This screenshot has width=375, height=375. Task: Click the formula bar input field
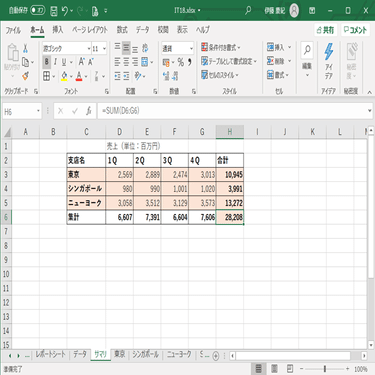tap(232, 111)
